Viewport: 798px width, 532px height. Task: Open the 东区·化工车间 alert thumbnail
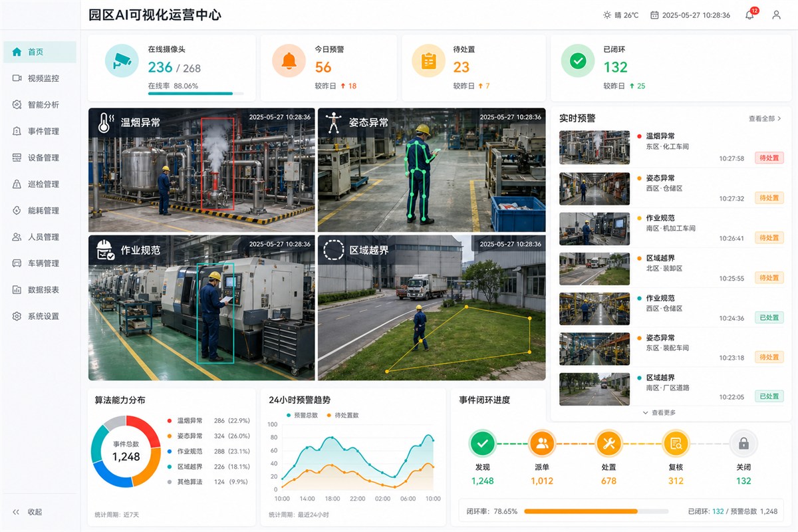595,148
